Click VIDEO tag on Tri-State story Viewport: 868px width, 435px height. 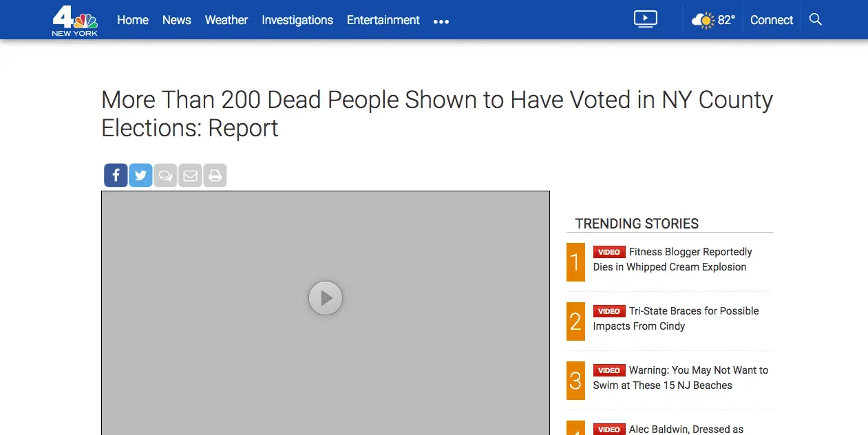[609, 311]
